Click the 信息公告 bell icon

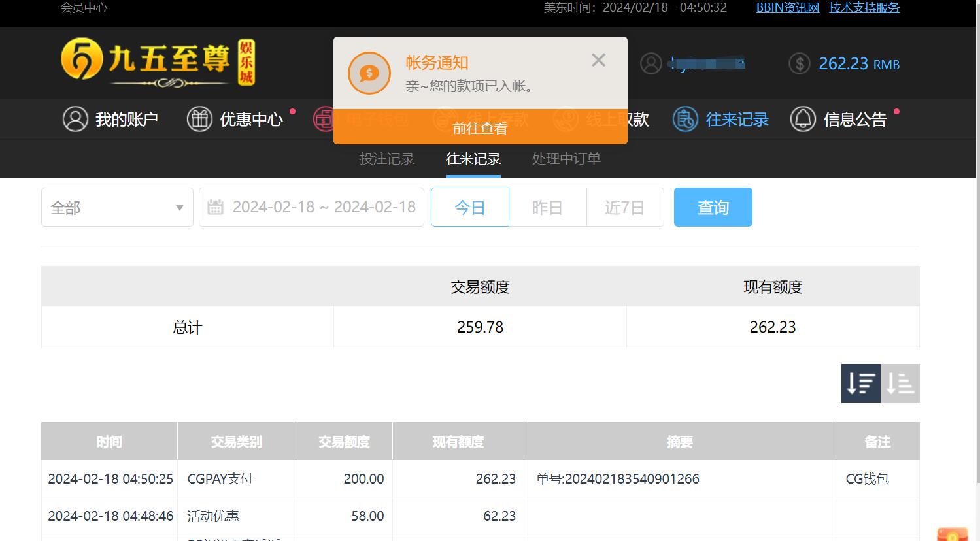click(803, 119)
